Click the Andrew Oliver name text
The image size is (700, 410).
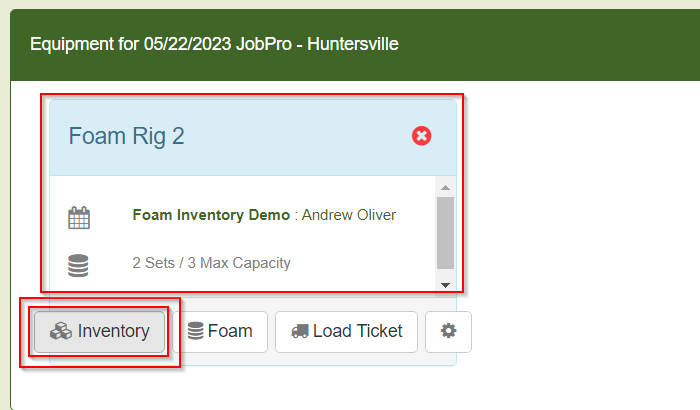tap(349, 215)
